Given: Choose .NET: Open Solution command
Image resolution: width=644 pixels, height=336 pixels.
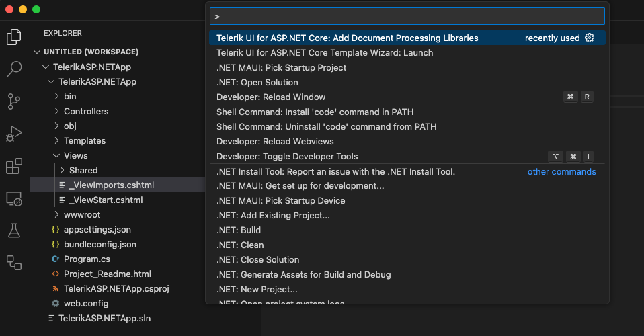Looking at the screenshot, I should point(407,82).
